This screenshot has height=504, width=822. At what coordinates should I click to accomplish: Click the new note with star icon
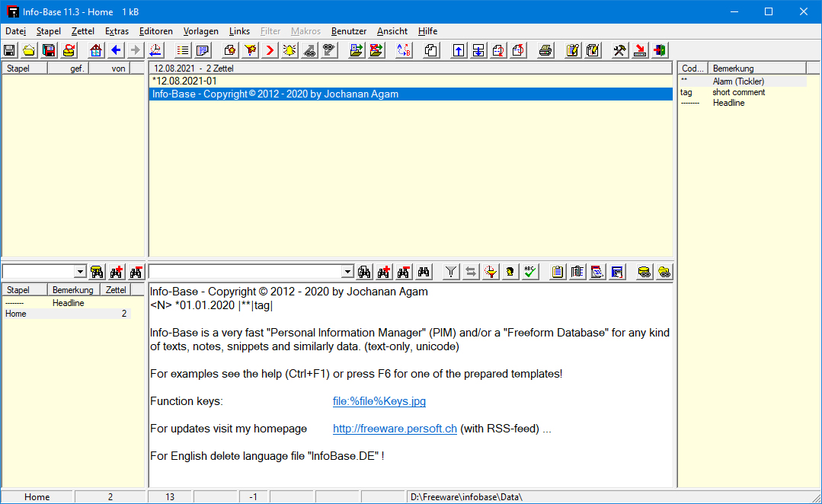click(229, 50)
